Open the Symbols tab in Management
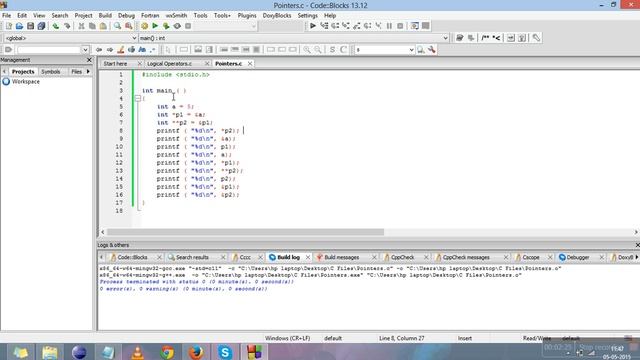640x360 pixels. [51, 71]
